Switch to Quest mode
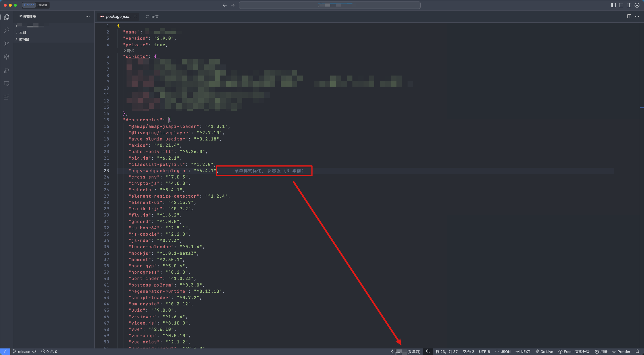The height and width of the screenshot is (355, 644). click(42, 5)
